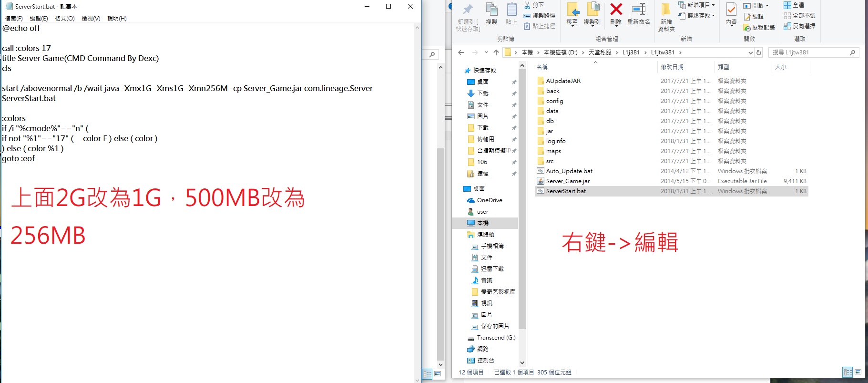Switch to details view in status bar
The height and width of the screenshot is (383, 868).
(848, 373)
